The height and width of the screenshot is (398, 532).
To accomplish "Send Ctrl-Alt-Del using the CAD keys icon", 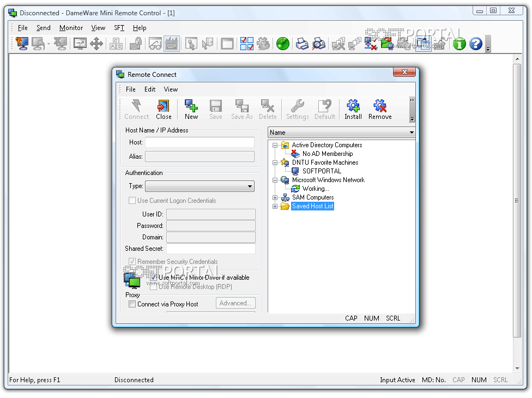I will click(116, 44).
